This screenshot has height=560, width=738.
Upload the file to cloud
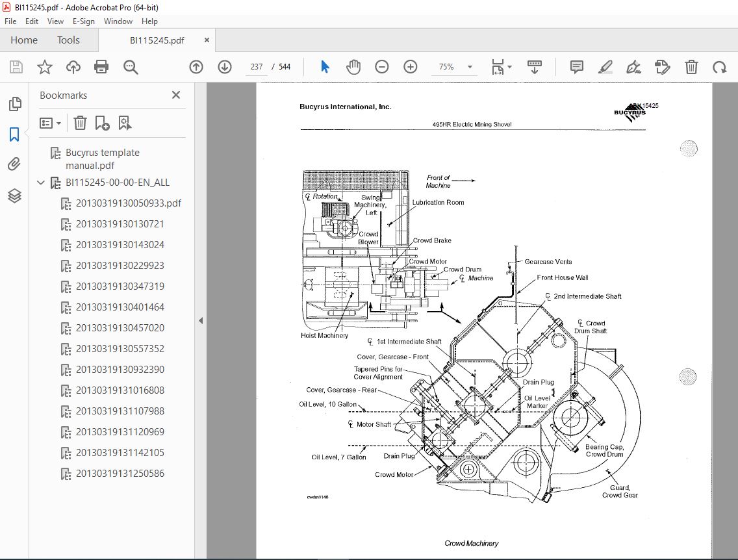73,67
